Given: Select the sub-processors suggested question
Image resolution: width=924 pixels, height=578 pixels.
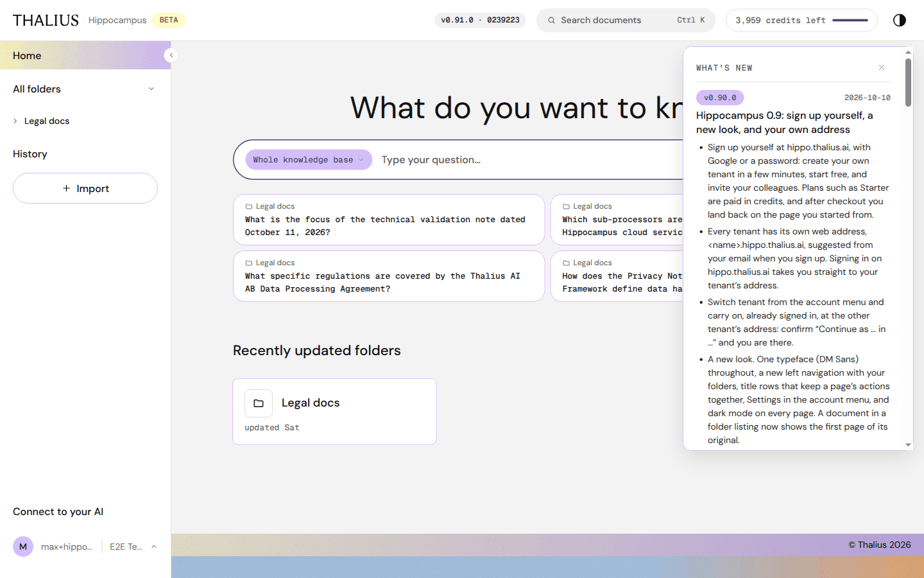Looking at the screenshot, I should pos(617,220).
